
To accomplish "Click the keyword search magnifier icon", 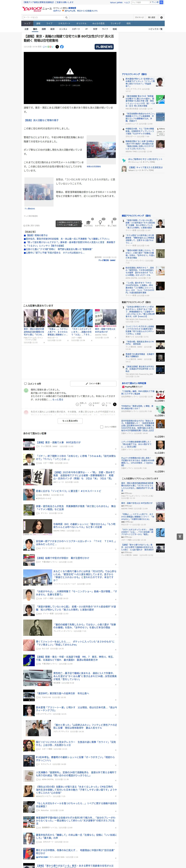I will coord(66,17).
